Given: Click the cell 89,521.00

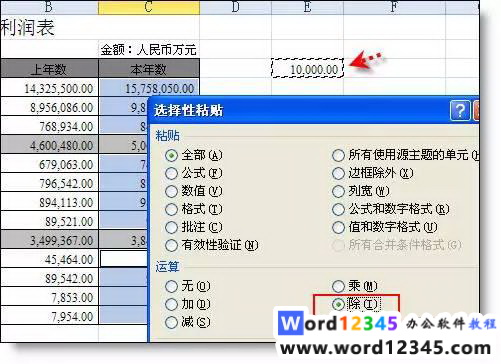Looking at the screenshot, I should tap(49, 221).
